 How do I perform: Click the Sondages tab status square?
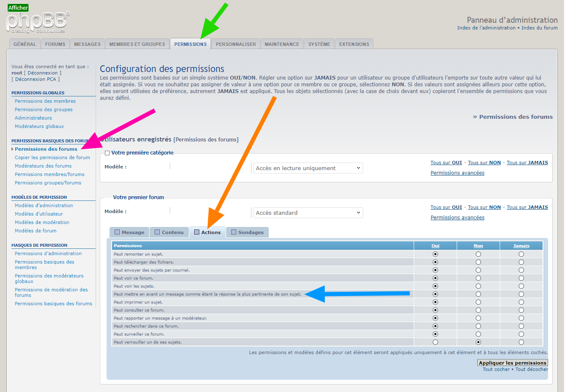(234, 232)
